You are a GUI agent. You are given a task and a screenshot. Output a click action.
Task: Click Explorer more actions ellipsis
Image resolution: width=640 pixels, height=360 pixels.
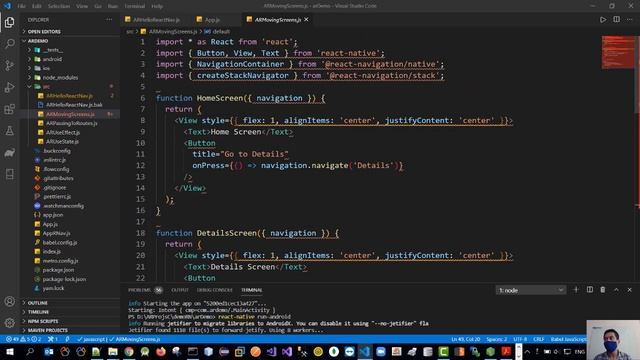[109, 20]
